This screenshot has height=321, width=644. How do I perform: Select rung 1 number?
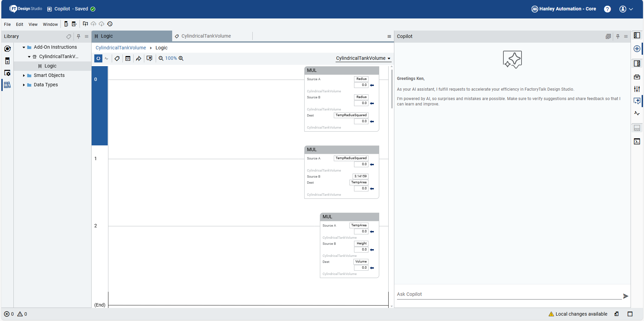pyautogui.click(x=96, y=158)
